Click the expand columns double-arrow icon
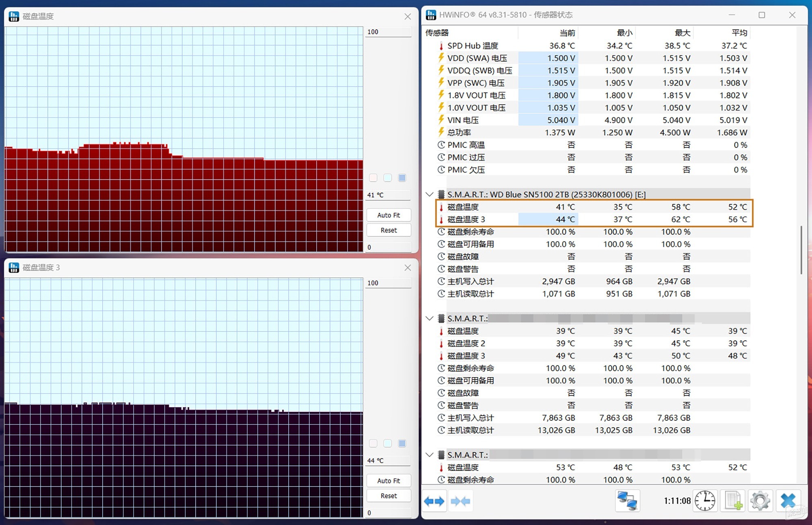 (434, 501)
